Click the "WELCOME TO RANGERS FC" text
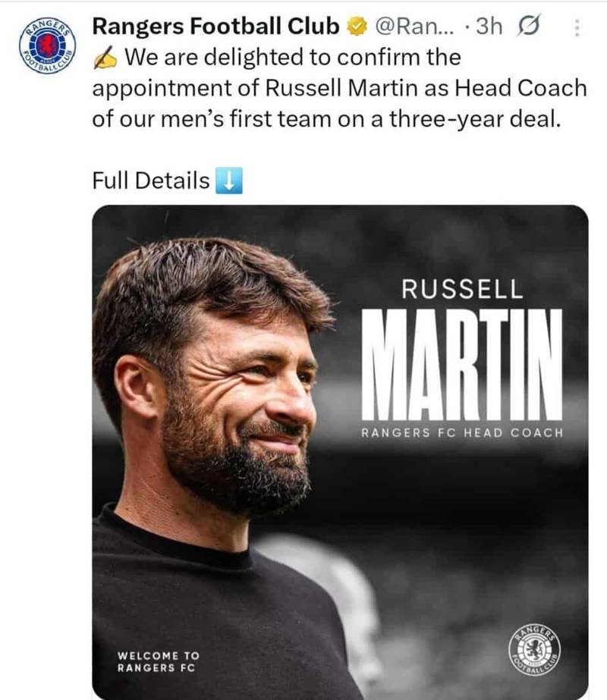The width and height of the screenshot is (607, 700). pyautogui.click(x=157, y=661)
